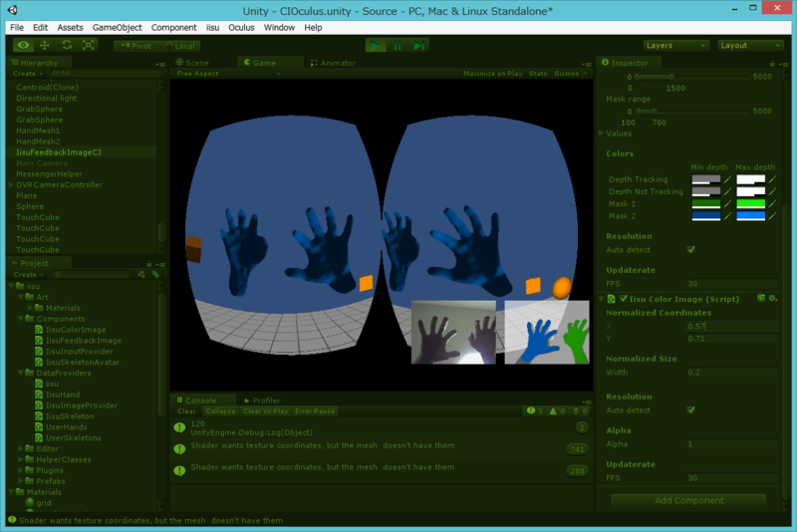Open the GameObject menu
Image resolution: width=797 pixels, height=532 pixels.
117,28
